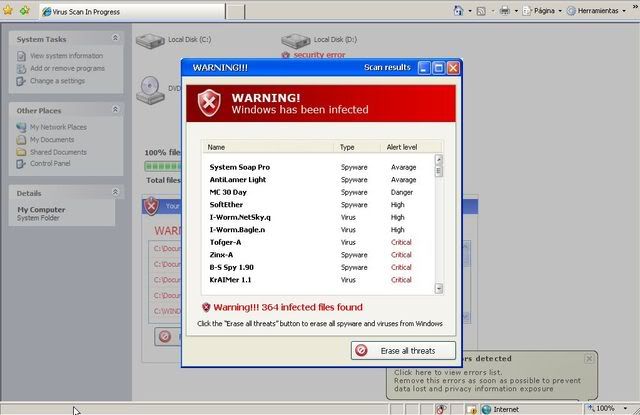Select the I-Worm.NetSky.q entry
The width and height of the screenshot is (640, 415).
(318, 217)
